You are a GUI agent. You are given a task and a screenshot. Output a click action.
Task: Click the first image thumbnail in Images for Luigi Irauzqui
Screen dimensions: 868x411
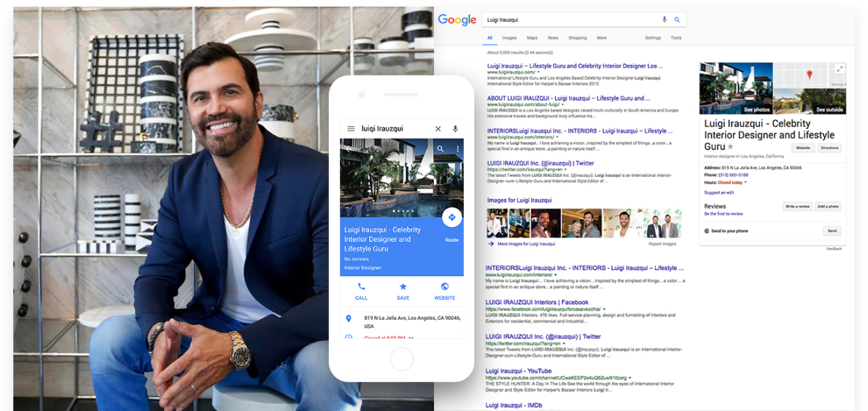click(497, 223)
